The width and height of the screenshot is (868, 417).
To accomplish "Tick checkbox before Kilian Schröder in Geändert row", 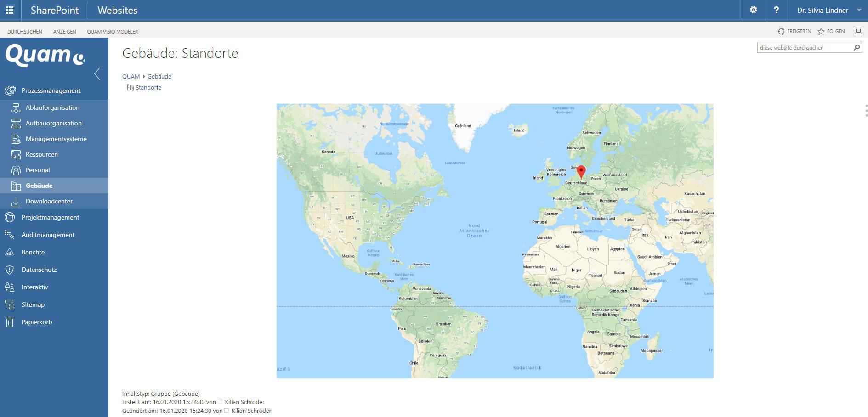I will click(x=227, y=411).
